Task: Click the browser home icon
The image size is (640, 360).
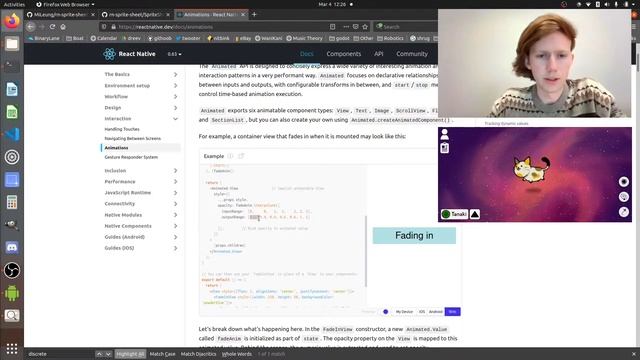Action: [63, 27]
